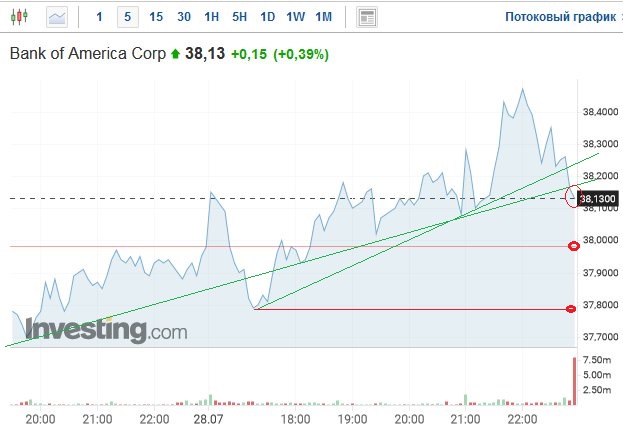Click the 5.00m volume label
Image resolution: width=623 pixels, height=429 pixels.
(x=597, y=375)
